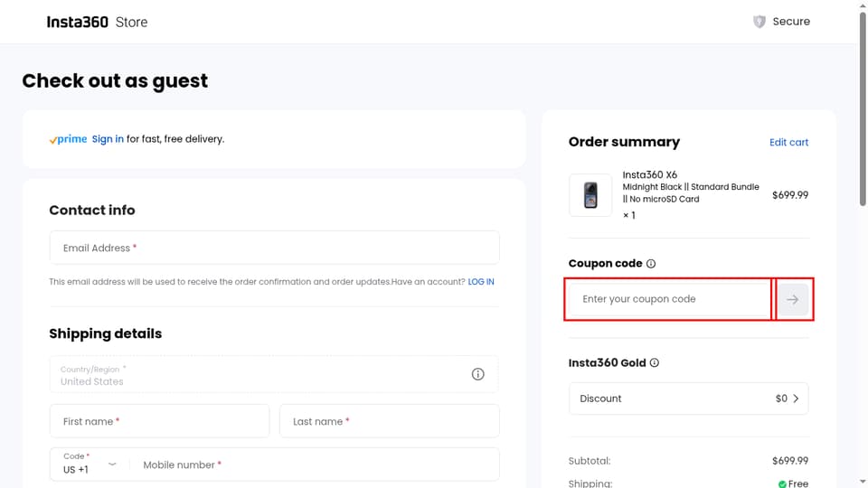Image resolution: width=868 pixels, height=488 pixels.
Task: Click the green Free shipping check icon
Action: pyautogui.click(x=782, y=484)
